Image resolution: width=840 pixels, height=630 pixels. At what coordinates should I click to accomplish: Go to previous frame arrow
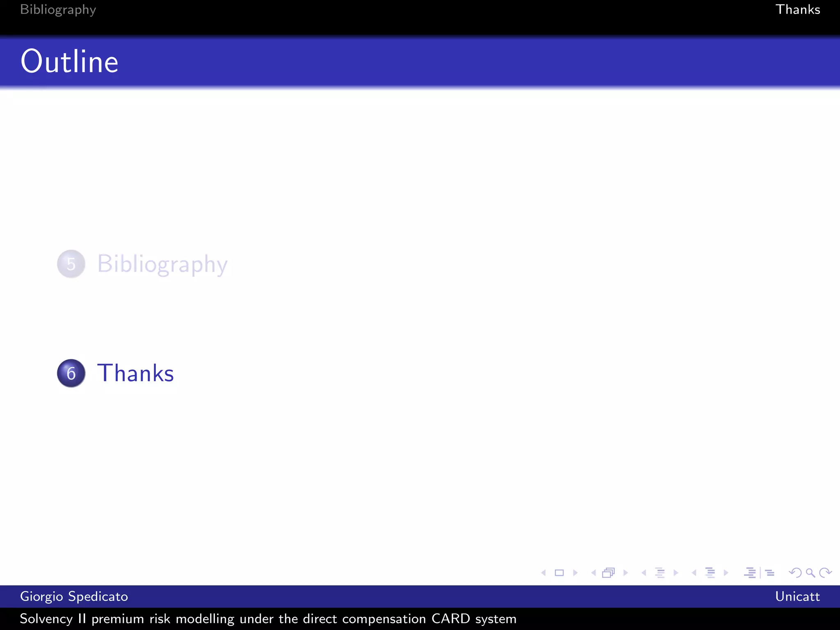[x=593, y=573]
